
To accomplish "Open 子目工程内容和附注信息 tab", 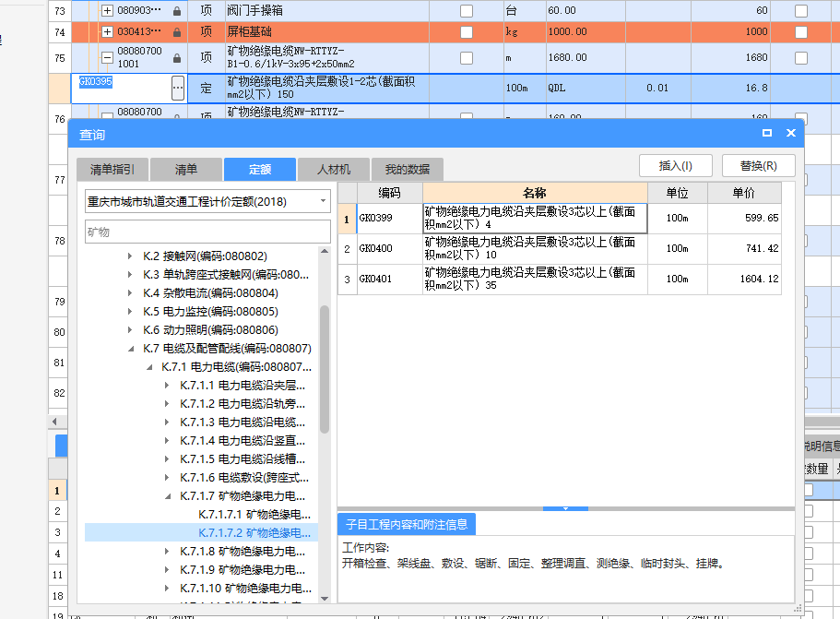I will pos(407,524).
